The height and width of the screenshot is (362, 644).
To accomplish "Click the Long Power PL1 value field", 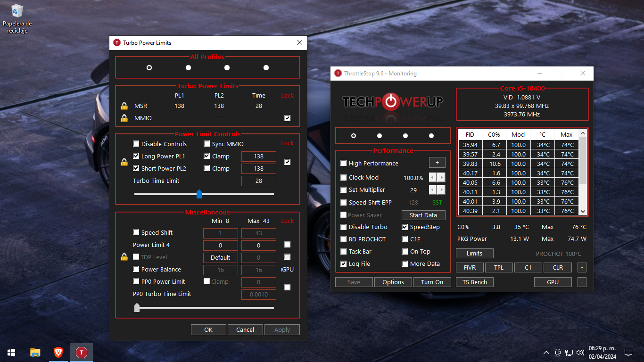I will pyautogui.click(x=259, y=156).
